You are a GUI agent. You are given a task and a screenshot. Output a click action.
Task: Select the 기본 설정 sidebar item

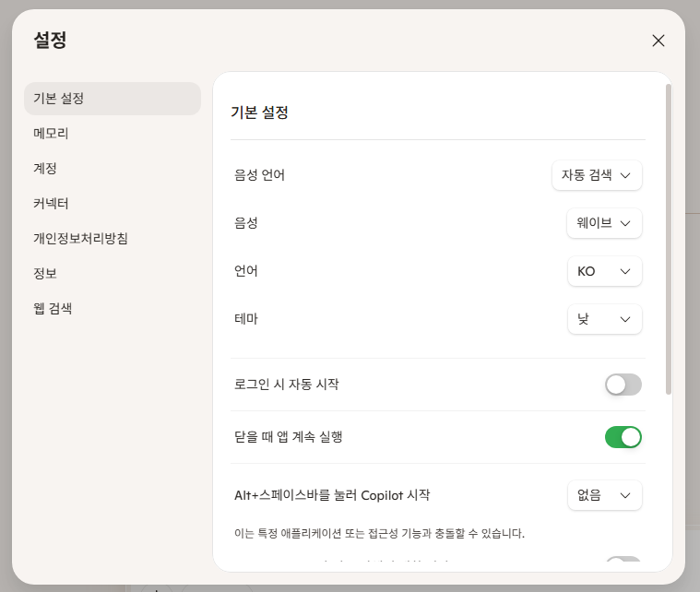point(113,99)
